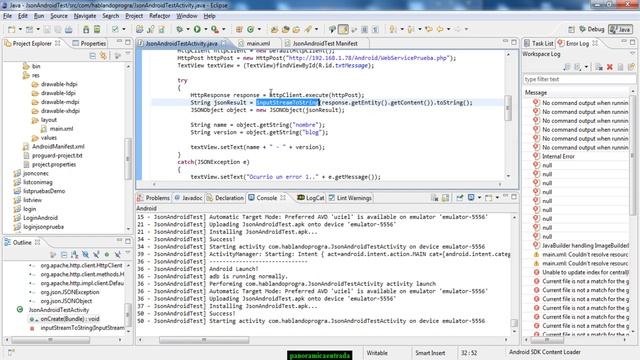640x360 pixels.
Task: Open Display Selected Console dropdown arrow
Action: pos(479,198)
